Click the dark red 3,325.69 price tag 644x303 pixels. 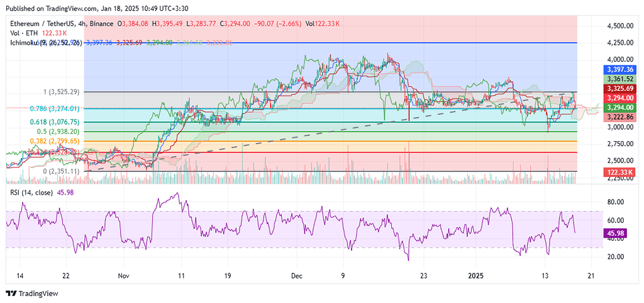pos(619,89)
